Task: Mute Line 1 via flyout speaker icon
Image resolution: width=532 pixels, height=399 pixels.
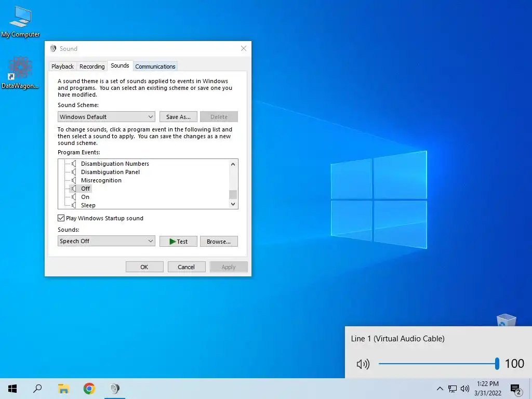Action: point(363,364)
